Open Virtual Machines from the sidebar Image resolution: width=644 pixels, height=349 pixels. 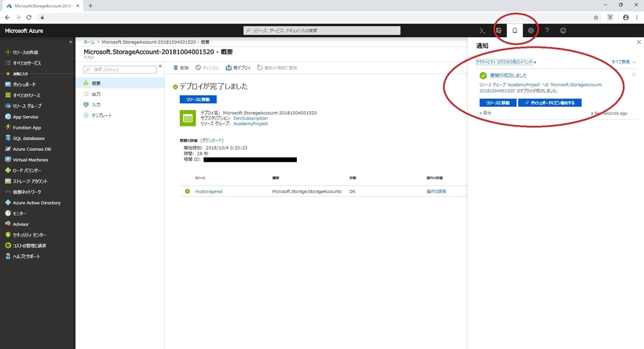(26, 160)
